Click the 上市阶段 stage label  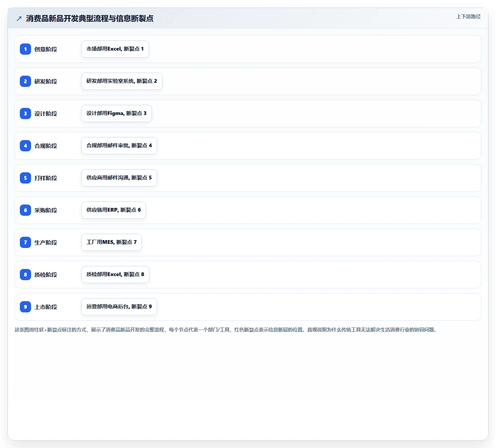pyautogui.click(x=46, y=307)
